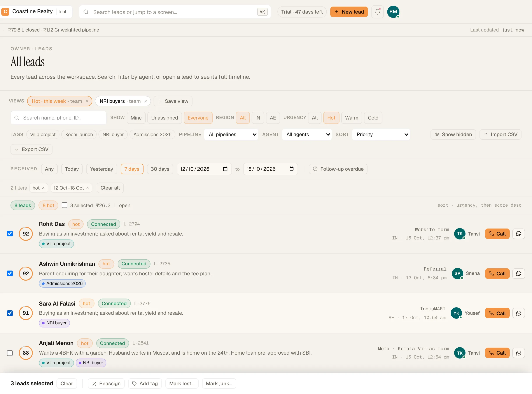
Task: Click Save view
Action: pos(173,101)
